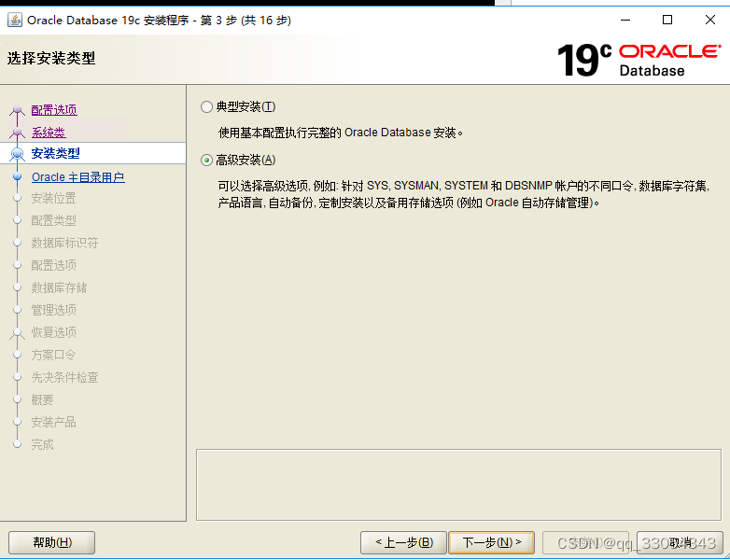
Task: Select the 典型安装(T) radio button
Action: click(206, 107)
